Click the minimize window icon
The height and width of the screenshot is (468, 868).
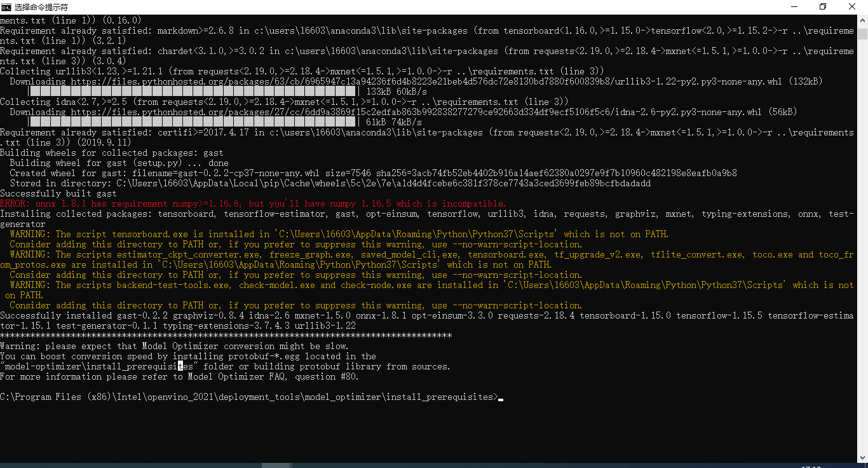point(796,6)
